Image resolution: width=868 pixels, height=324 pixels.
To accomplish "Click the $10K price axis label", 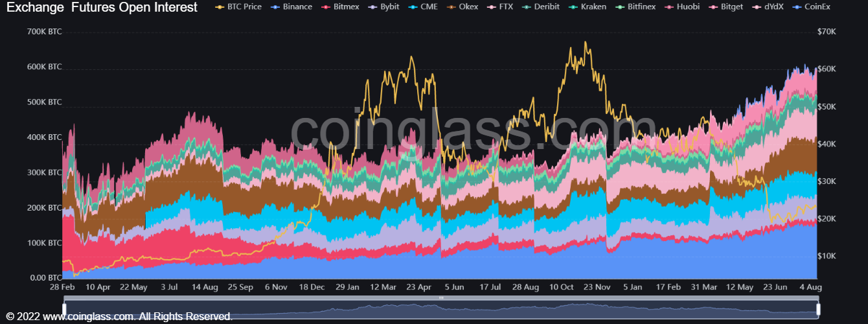I will click(x=827, y=256).
